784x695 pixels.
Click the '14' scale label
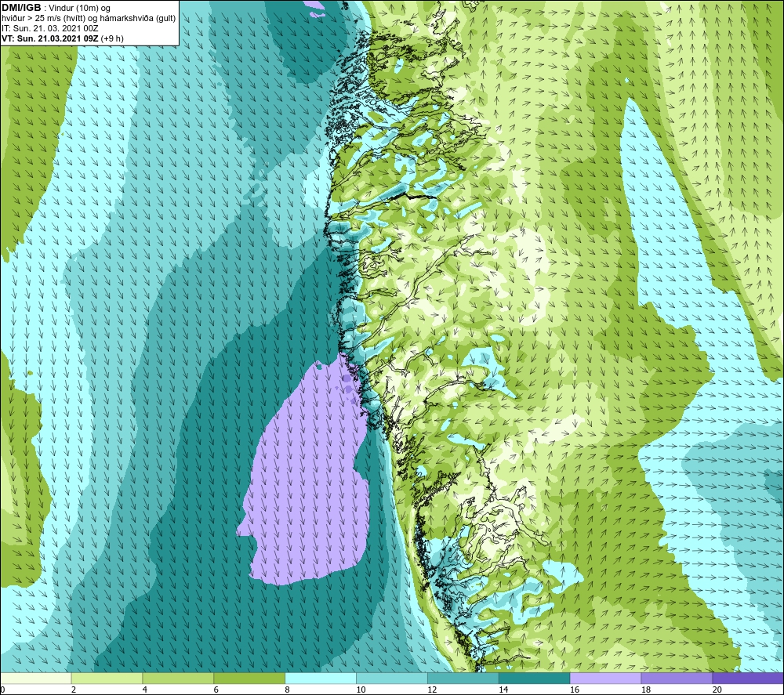(503, 690)
